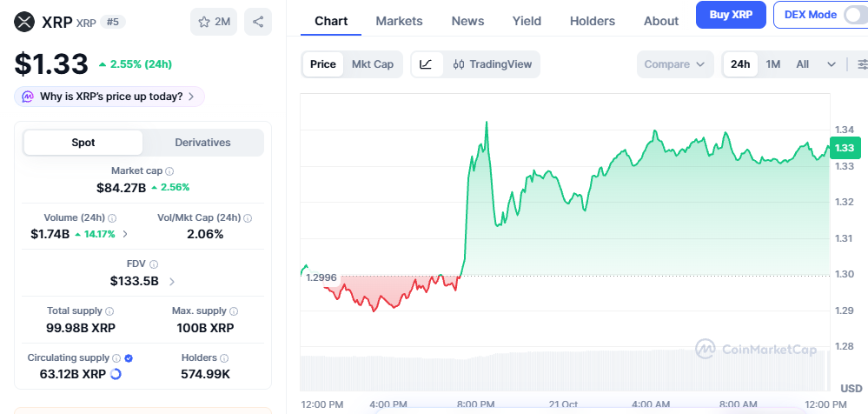Click the verified badge next to Circulating supply

click(129, 358)
